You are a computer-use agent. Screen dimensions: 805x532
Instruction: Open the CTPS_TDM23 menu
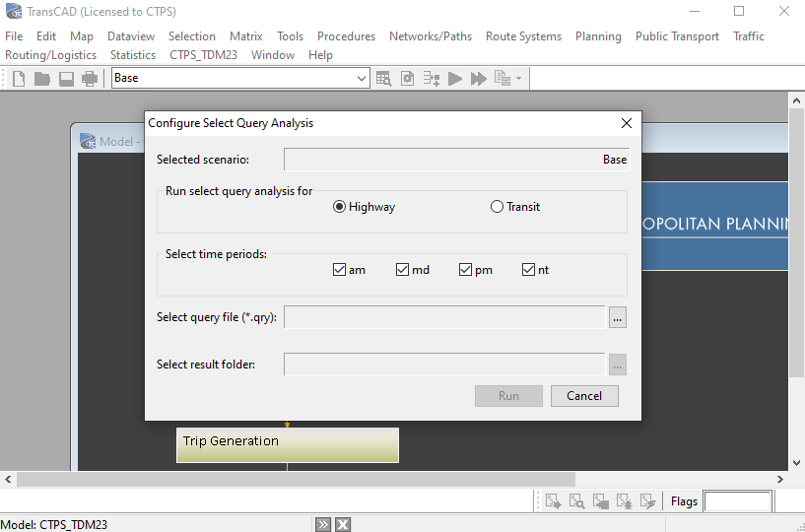pos(203,55)
